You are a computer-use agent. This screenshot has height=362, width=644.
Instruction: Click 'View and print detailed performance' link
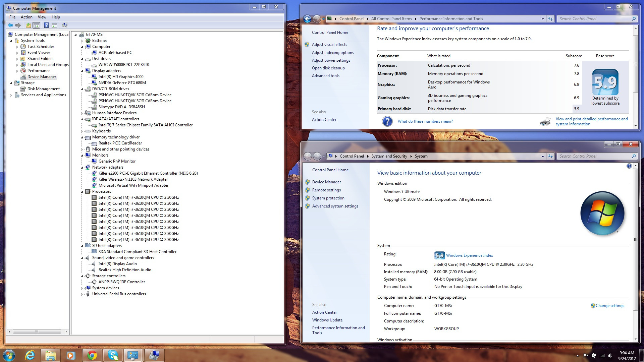[x=592, y=121]
